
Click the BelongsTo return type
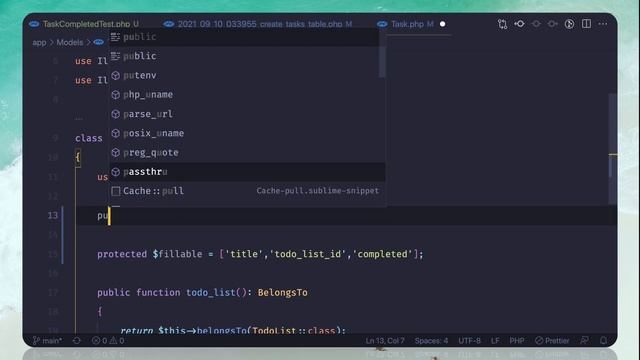(282, 292)
